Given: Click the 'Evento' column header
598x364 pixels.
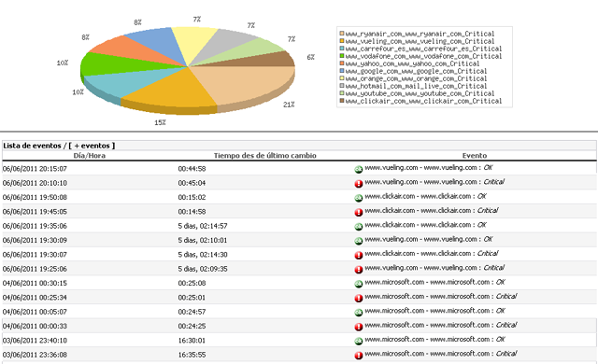Looking at the screenshot, I should [x=475, y=155].
